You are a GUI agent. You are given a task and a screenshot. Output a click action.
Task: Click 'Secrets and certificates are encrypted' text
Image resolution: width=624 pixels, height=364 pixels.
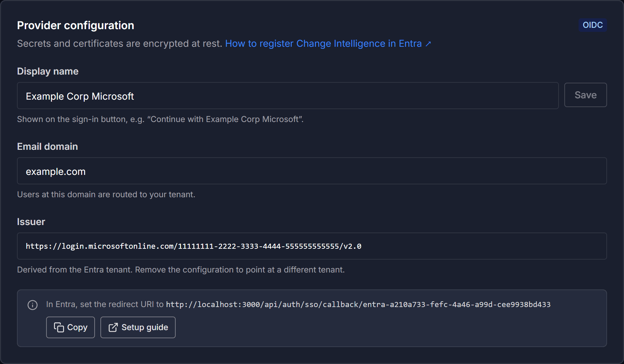(x=120, y=44)
